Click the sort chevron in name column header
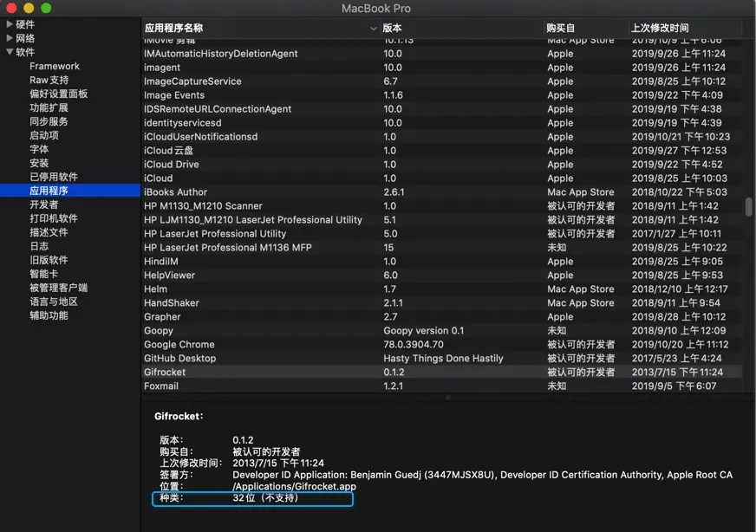The width and height of the screenshot is (756, 532). click(373, 29)
